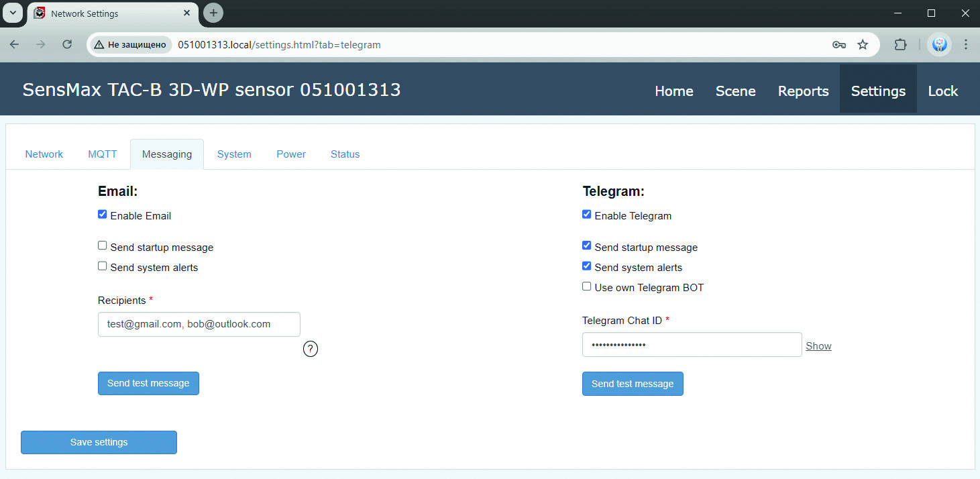The width and height of the screenshot is (980, 479).
Task: Open the Scene page
Action: pos(736,91)
